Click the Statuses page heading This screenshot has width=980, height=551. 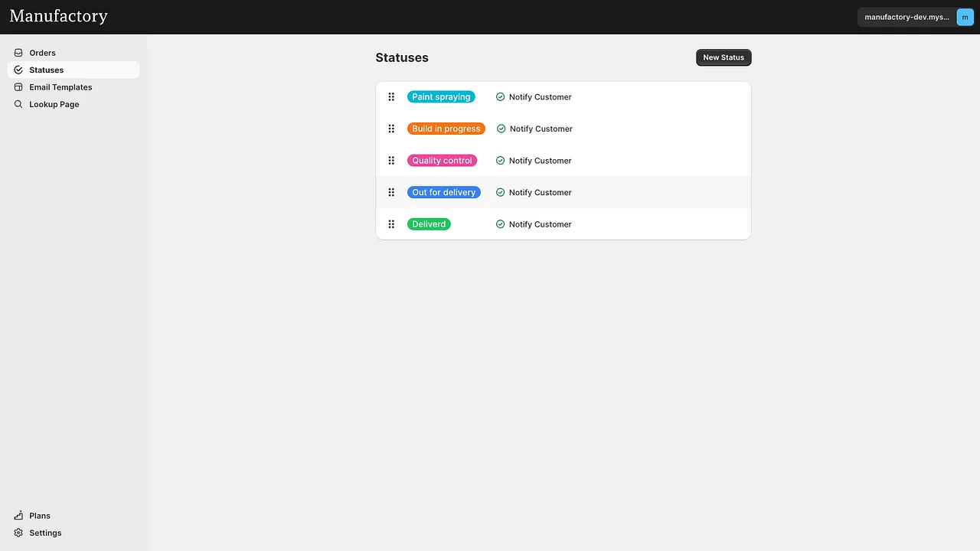[402, 57]
